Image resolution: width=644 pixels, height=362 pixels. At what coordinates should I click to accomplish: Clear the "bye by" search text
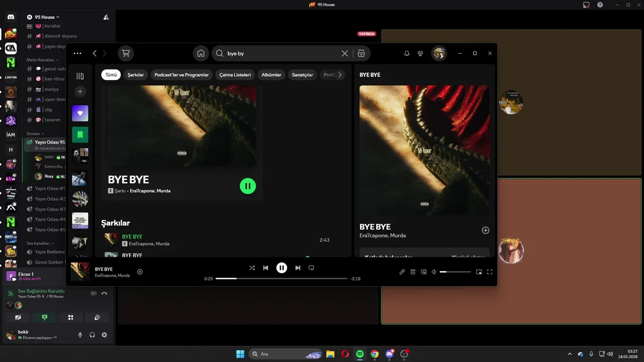click(x=345, y=53)
